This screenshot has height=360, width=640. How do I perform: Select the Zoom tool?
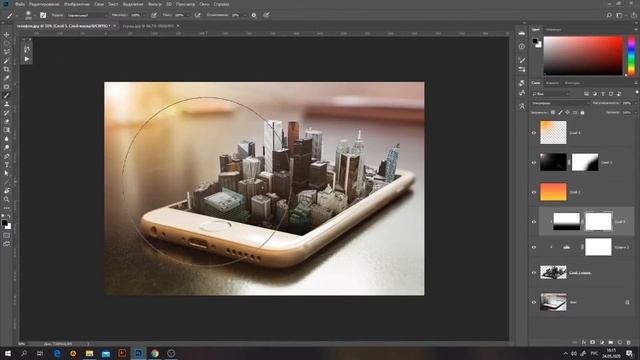7,199
